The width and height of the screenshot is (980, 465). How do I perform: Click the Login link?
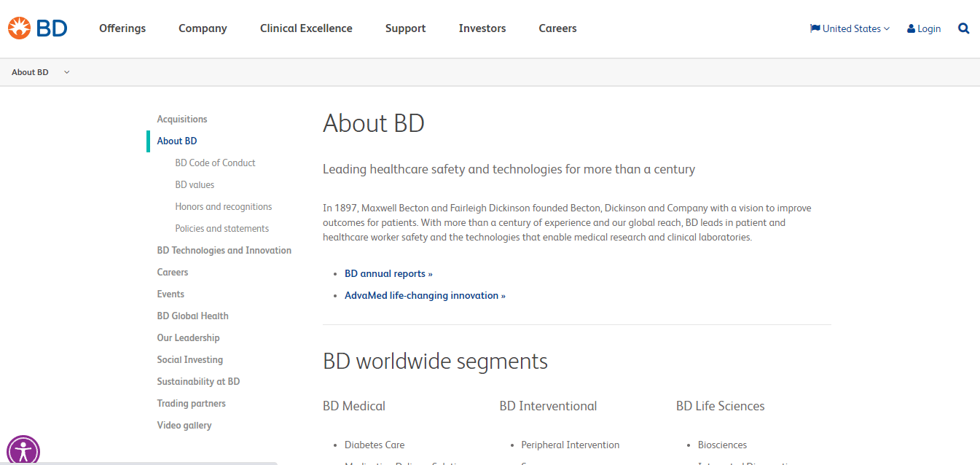coord(929,29)
